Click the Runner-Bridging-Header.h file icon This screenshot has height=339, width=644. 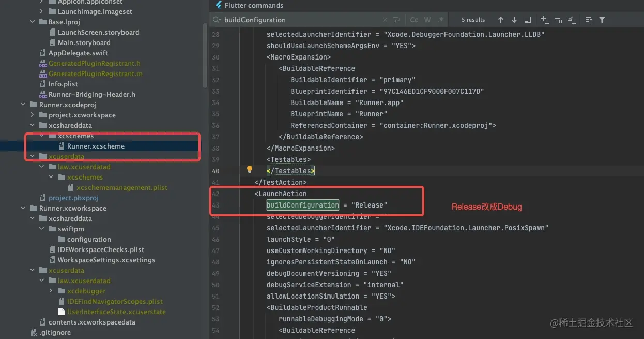[43, 94]
